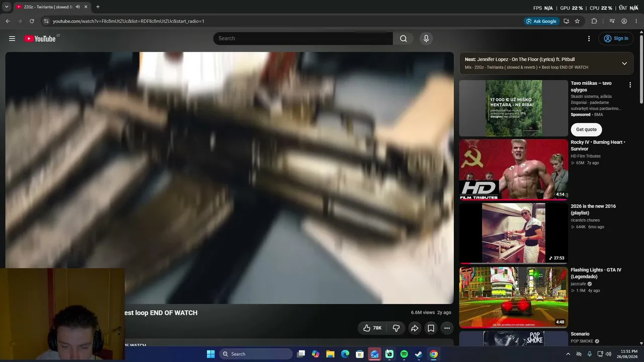Open the volume control in system tray
644x362 pixels.
[609, 354]
